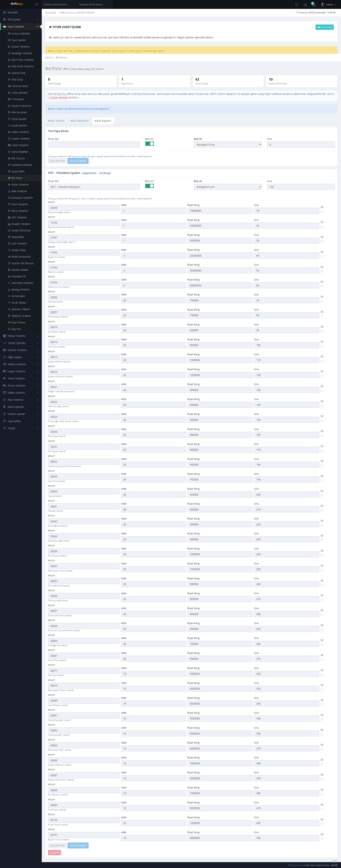Click the Grup Adı field in Yeni Eşya Grubu

94,145
